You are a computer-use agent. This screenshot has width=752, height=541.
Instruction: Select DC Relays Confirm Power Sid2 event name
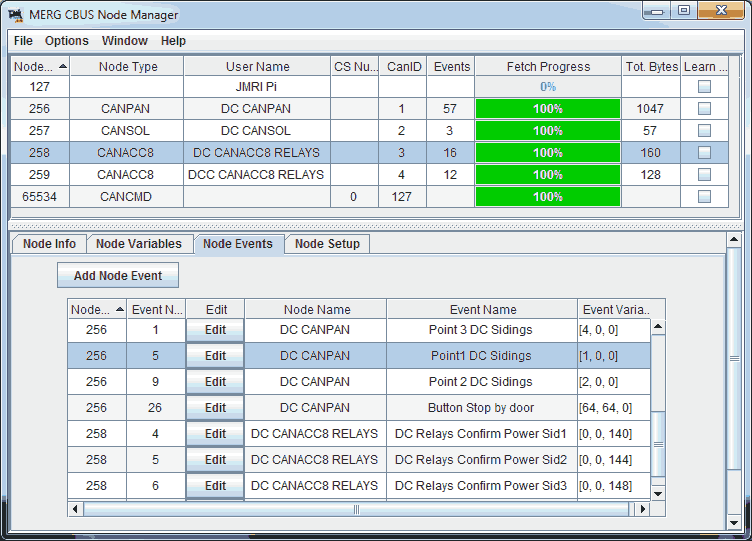click(482, 459)
